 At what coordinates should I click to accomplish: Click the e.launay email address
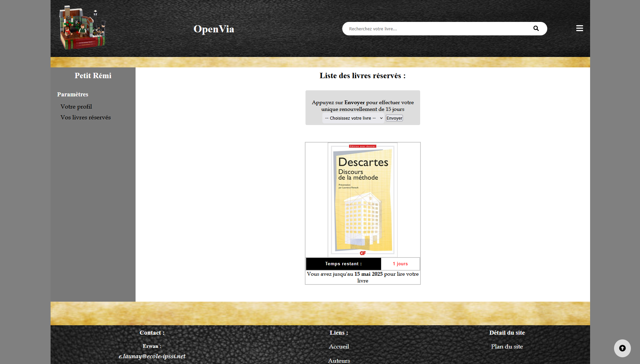point(152,356)
